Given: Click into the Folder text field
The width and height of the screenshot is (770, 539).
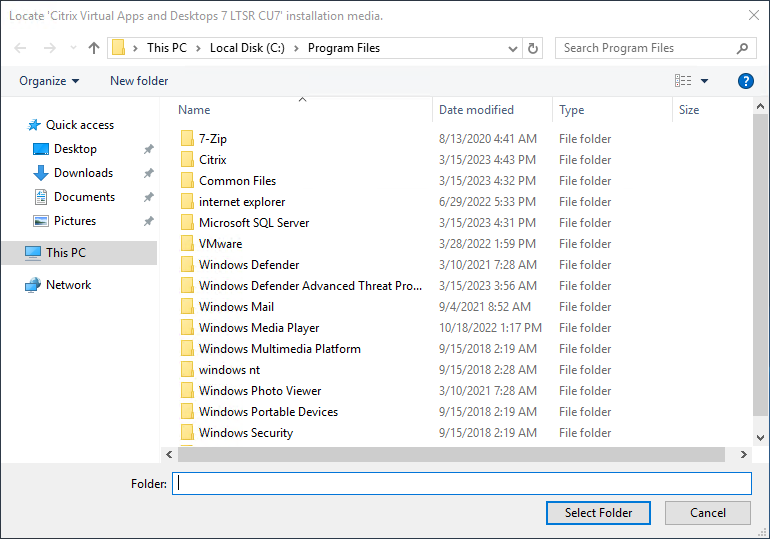Looking at the screenshot, I should (462, 484).
